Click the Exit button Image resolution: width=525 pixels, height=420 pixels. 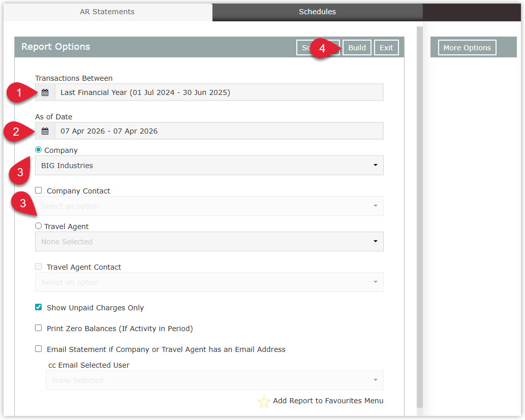pos(386,48)
